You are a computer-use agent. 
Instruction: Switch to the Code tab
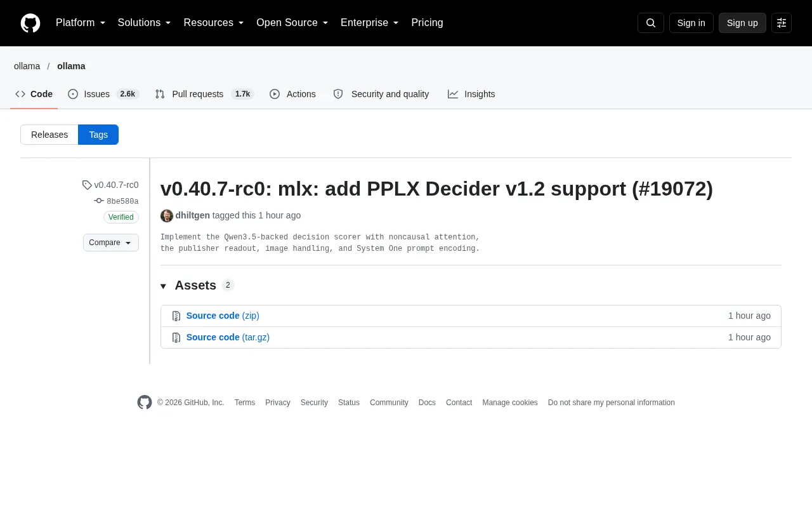(34, 94)
